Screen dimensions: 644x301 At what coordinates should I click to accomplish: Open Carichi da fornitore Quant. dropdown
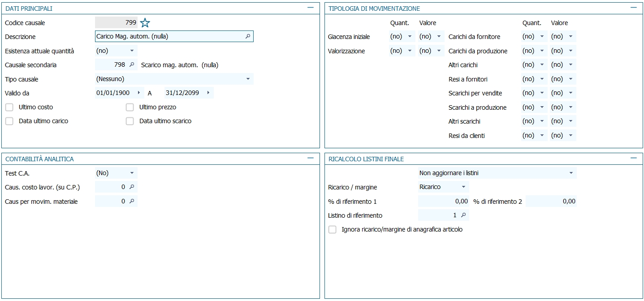pos(542,37)
